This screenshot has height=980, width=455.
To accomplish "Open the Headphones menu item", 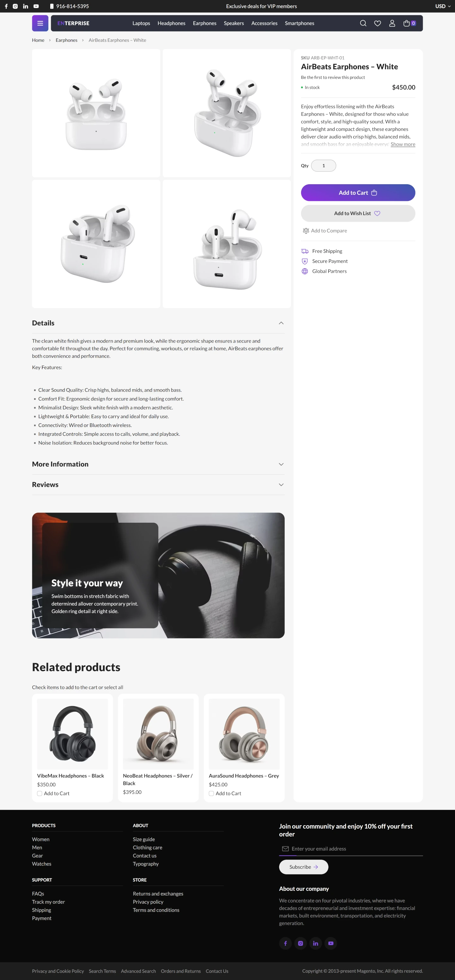I will [x=171, y=23].
